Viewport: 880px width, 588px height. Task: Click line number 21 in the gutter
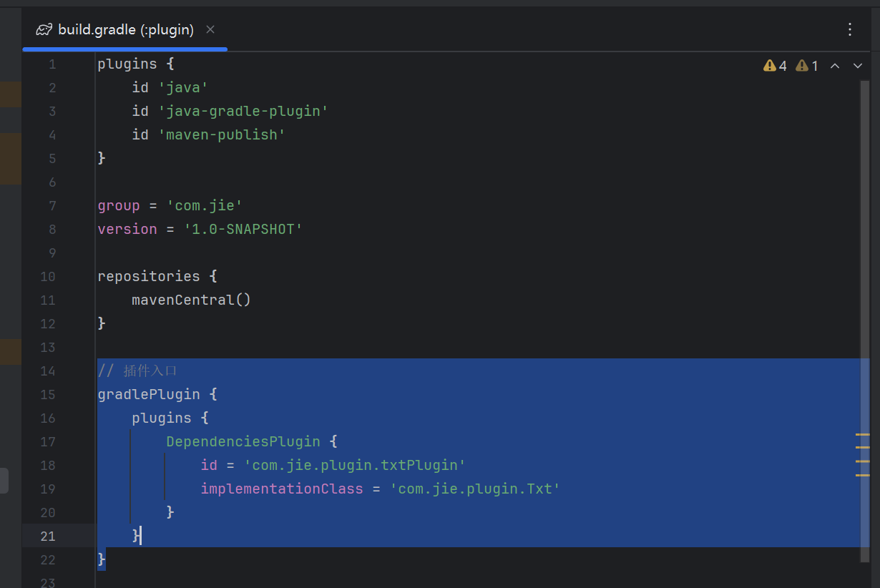48,536
